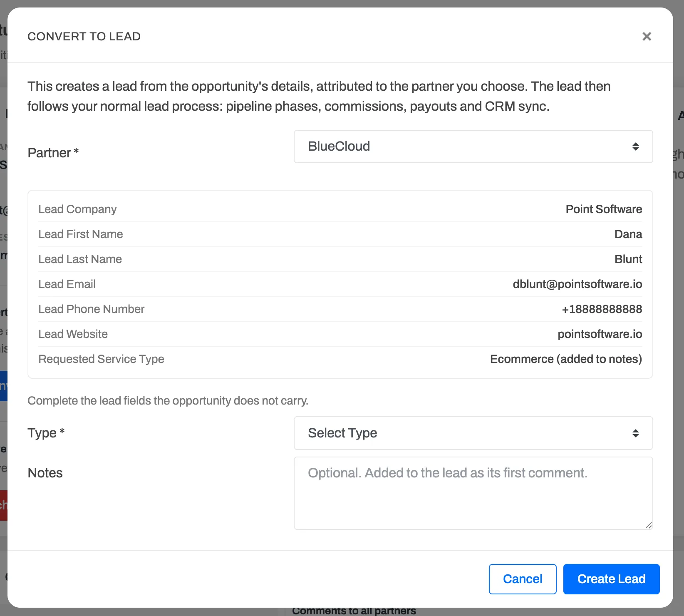Click the Point Software company value
Screen dimensions: 684x616
[x=604, y=209]
